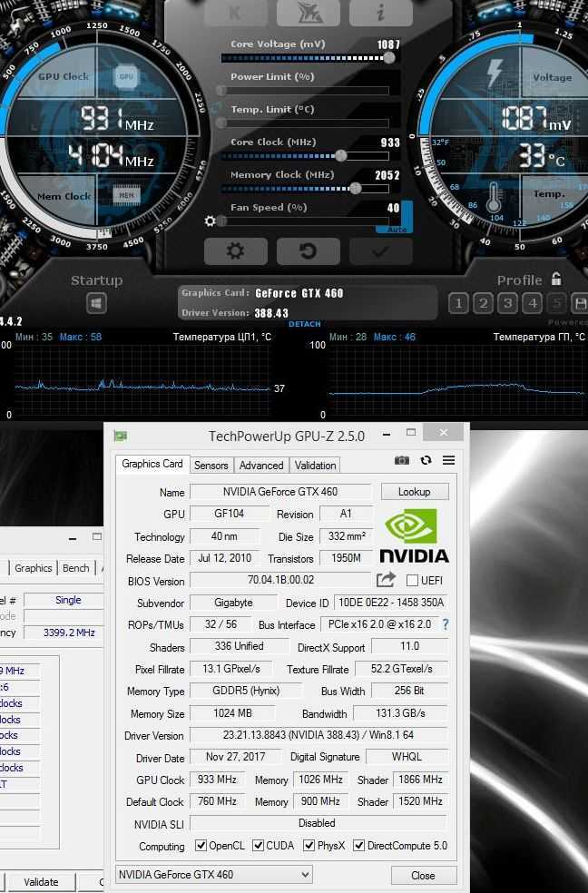Open the Sensors tab in GPU-Z

[x=211, y=466]
